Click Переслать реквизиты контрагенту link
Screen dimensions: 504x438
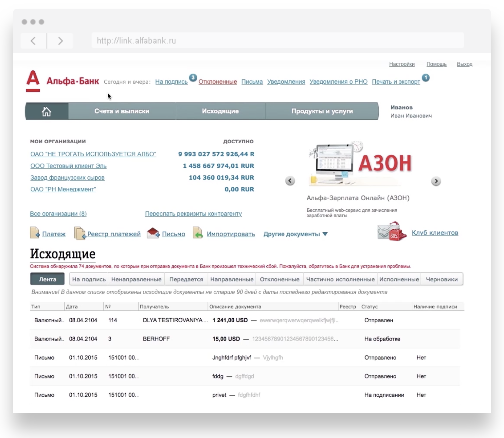coord(193,214)
